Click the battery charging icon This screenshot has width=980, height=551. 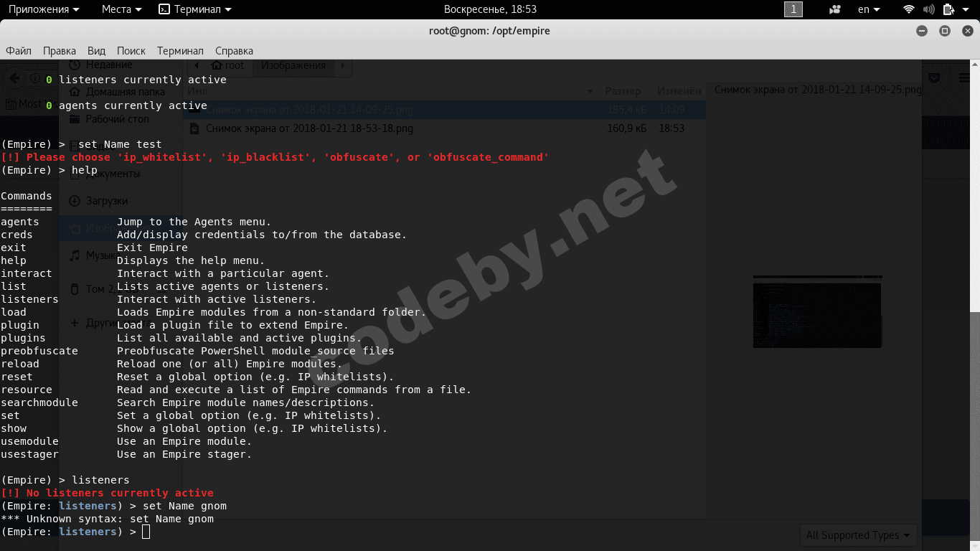click(x=948, y=9)
